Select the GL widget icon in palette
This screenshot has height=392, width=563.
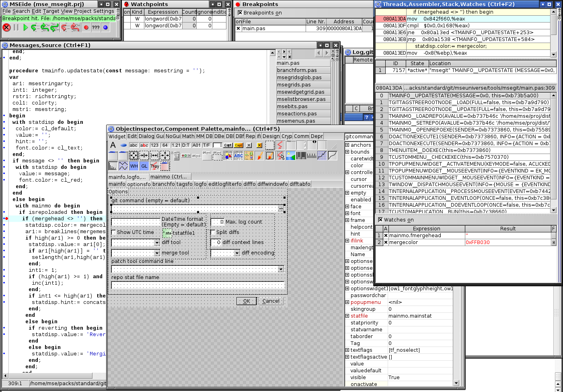pyautogui.click(x=144, y=166)
